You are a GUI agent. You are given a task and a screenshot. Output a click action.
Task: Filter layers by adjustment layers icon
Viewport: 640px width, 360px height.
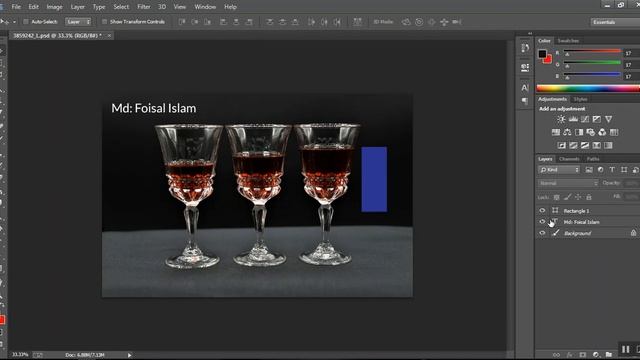pyautogui.click(x=600, y=170)
